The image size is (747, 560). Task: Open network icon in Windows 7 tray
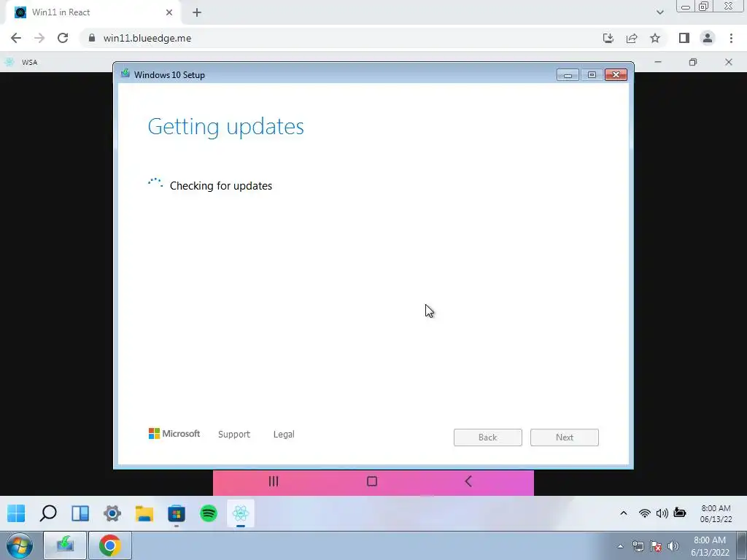click(638, 546)
